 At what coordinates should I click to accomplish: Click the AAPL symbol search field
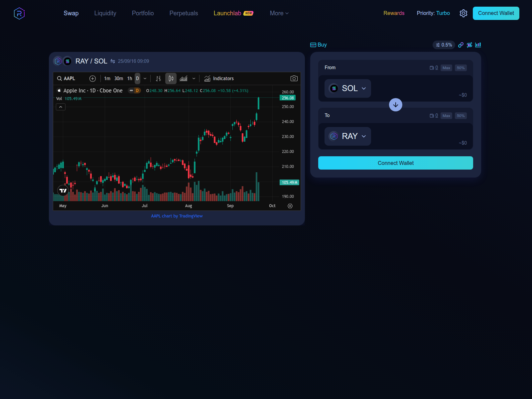click(70, 78)
